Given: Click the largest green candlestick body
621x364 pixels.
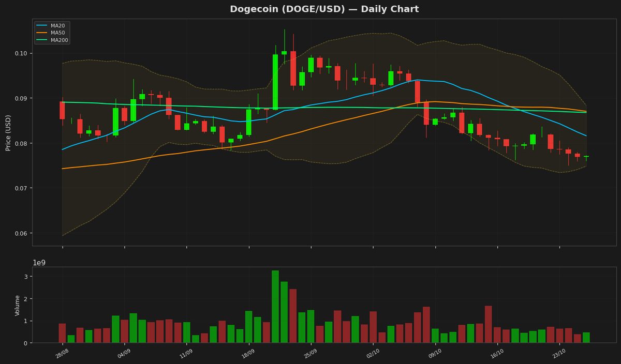Looking at the screenshot, I should coord(275,82).
